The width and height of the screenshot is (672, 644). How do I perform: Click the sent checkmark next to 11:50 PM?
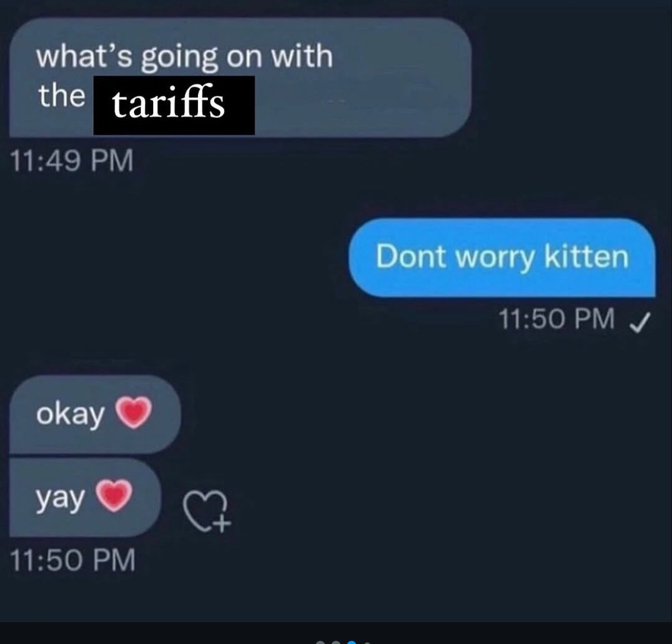tap(639, 323)
